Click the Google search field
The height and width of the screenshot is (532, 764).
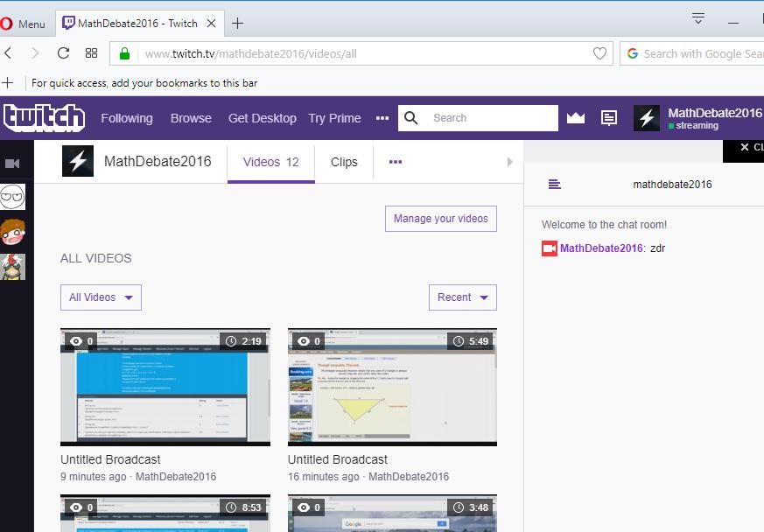[x=692, y=53]
